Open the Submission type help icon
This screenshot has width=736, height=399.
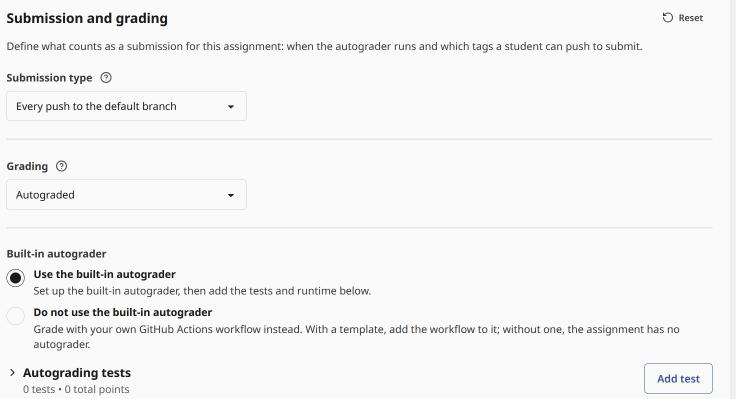pyautogui.click(x=106, y=78)
